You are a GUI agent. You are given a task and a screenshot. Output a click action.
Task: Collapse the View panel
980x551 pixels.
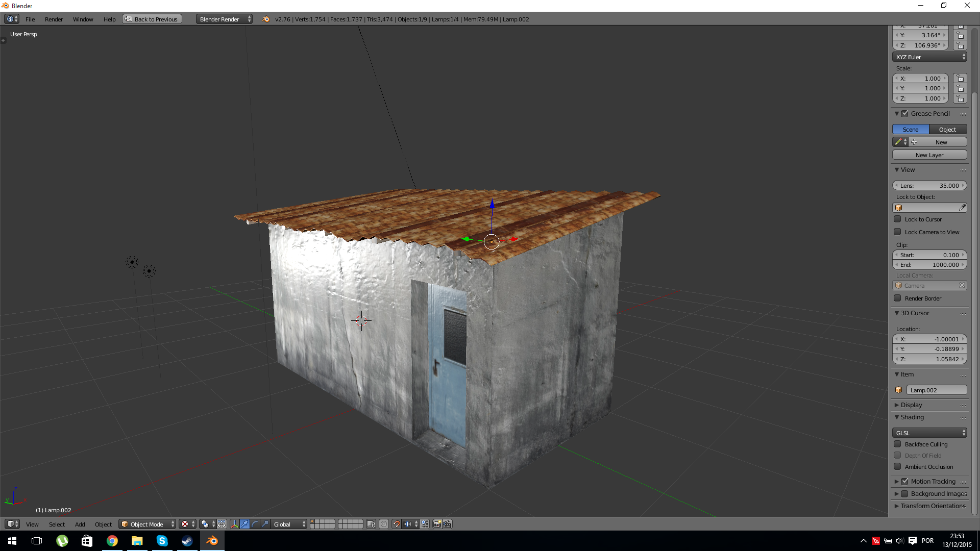(x=897, y=170)
